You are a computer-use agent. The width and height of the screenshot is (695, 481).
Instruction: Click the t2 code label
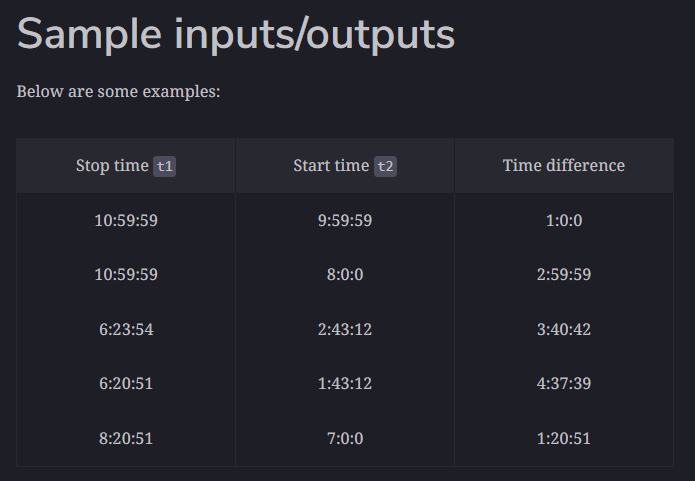[385, 166]
